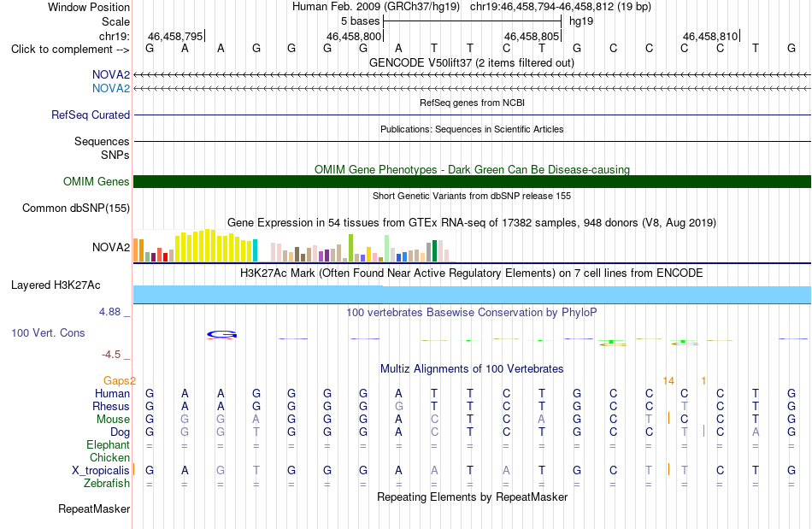The height and width of the screenshot is (529, 812).
Task: Click the 46,458,800 ruler position
Action: tap(354, 36)
